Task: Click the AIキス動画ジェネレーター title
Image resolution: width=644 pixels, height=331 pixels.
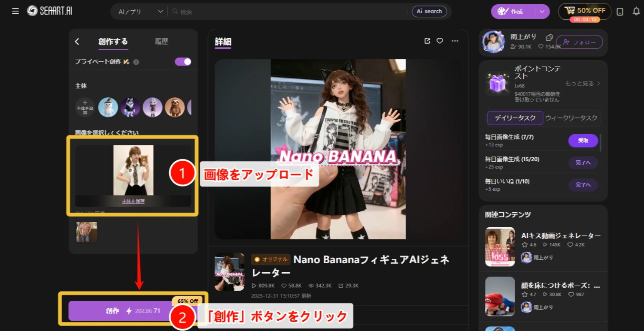Action: [x=561, y=235]
